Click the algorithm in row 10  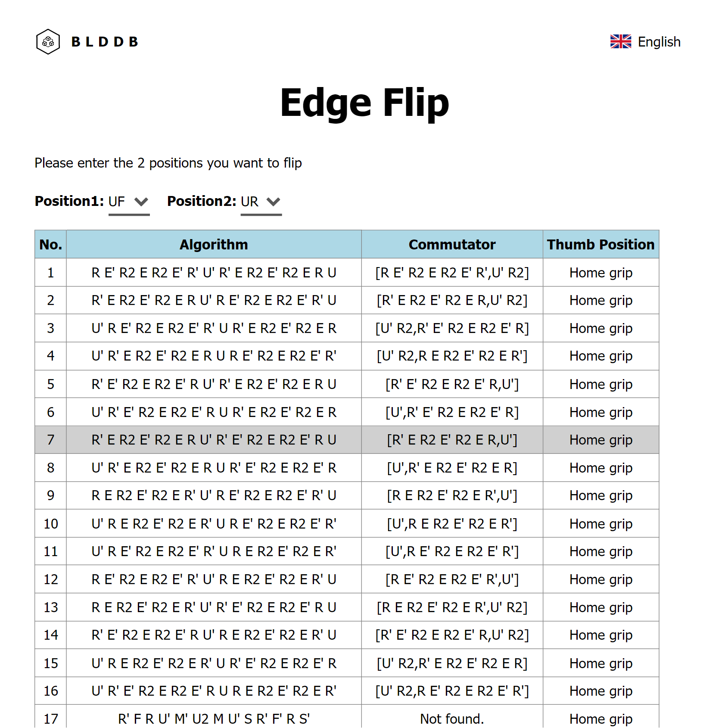point(214,524)
